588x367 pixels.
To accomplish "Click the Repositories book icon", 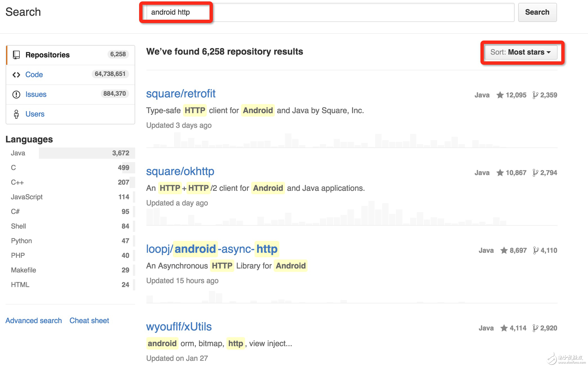I will pyautogui.click(x=16, y=55).
